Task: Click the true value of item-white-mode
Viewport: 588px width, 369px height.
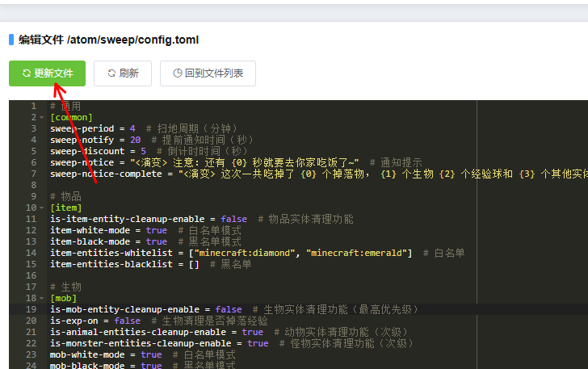Action: click(x=157, y=230)
